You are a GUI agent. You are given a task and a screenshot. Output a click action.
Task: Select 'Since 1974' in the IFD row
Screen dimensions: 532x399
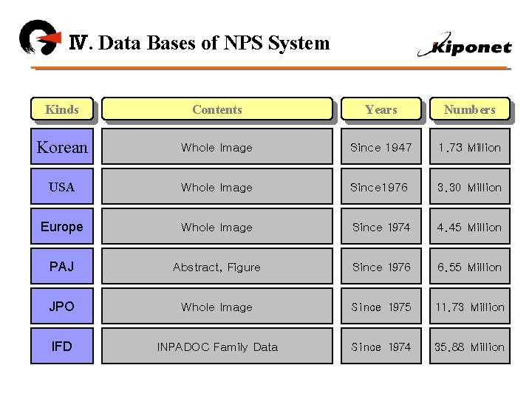381,346
